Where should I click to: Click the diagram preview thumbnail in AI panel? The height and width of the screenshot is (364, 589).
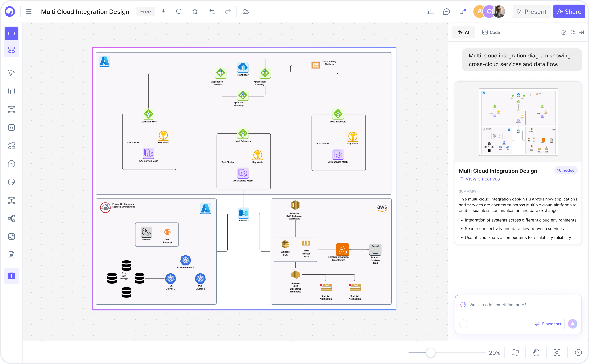point(518,122)
